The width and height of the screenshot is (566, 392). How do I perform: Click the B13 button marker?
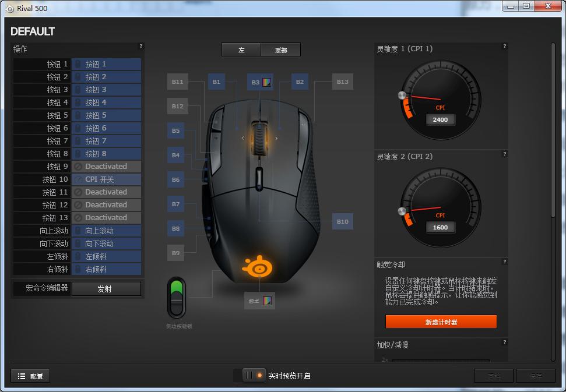[x=342, y=82]
